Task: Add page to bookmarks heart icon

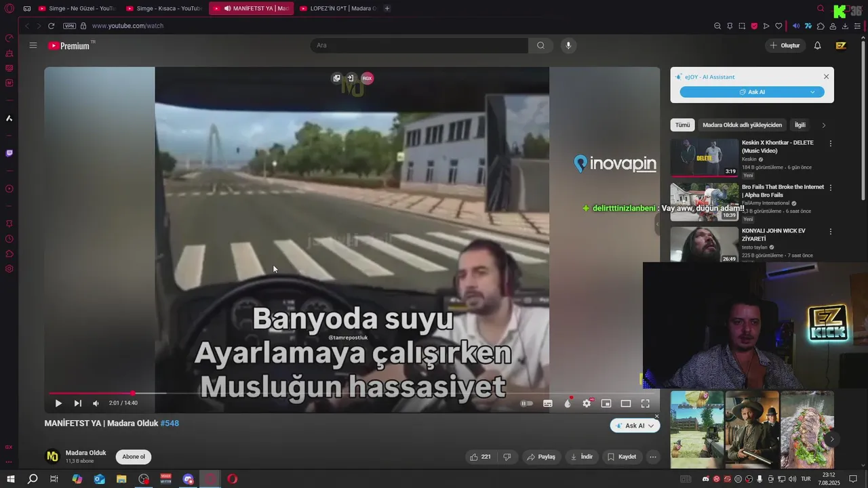Action: [x=778, y=26]
